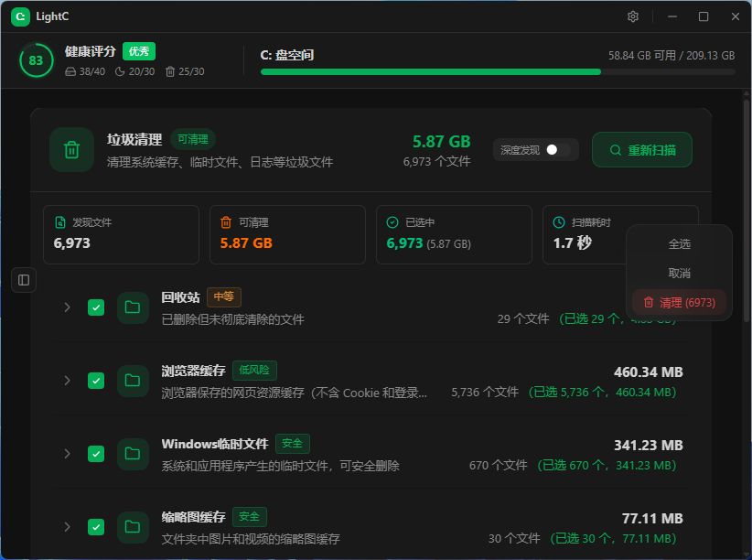This screenshot has width=752, height=560.
Task: Click the large trash icon beside 垃圾清理
Action: click(x=72, y=150)
